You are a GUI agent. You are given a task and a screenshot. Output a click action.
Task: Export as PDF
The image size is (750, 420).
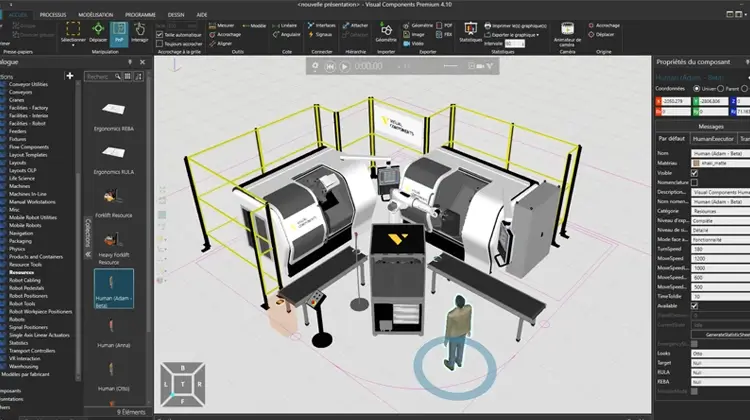[x=444, y=25]
